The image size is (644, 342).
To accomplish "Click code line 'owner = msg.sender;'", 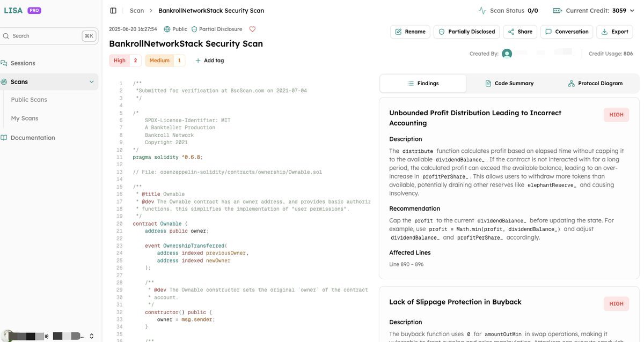I will click(186, 319).
